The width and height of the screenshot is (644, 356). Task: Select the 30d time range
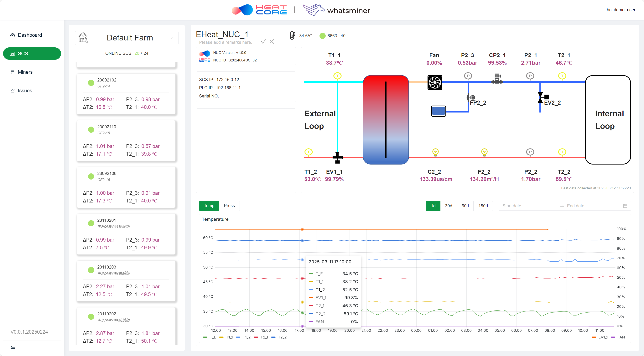point(448,206)
